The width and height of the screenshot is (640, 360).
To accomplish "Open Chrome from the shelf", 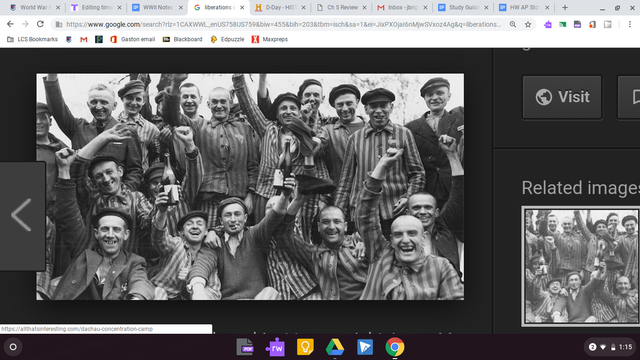I will 395,347.
